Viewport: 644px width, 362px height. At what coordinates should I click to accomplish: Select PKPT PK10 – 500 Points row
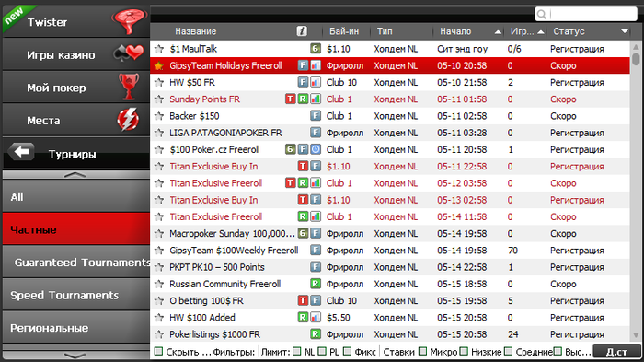click(390, 267)
